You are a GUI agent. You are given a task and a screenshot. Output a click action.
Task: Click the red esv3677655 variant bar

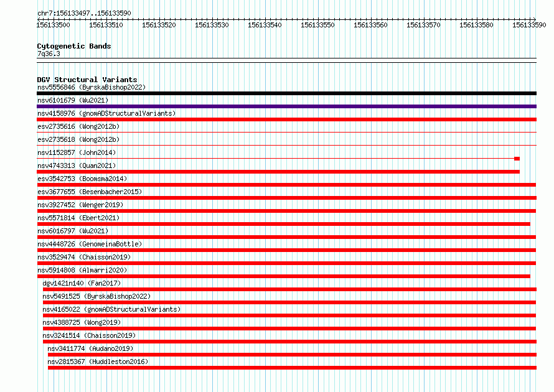[x=286, y=198]
